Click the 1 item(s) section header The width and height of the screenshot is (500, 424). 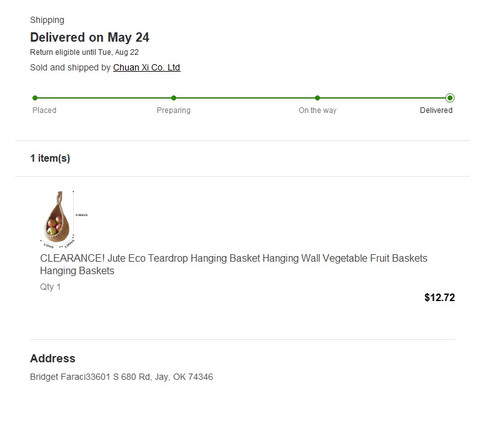pos(50,158)
